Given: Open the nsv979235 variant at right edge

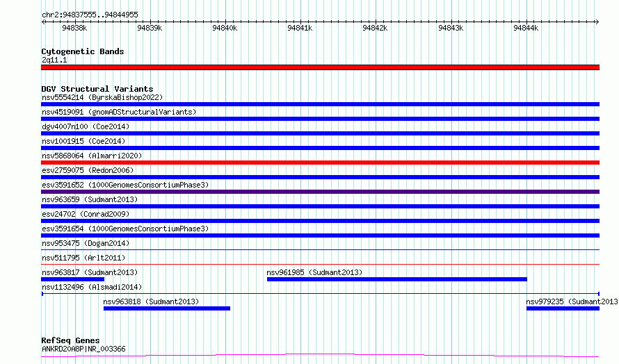Looking at the screenshot, I should 562,308.
